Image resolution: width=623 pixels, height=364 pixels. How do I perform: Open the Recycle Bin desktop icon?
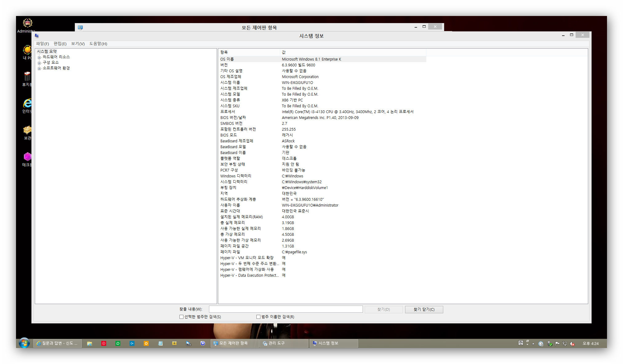pyautogui.click(x=27, y=79)
